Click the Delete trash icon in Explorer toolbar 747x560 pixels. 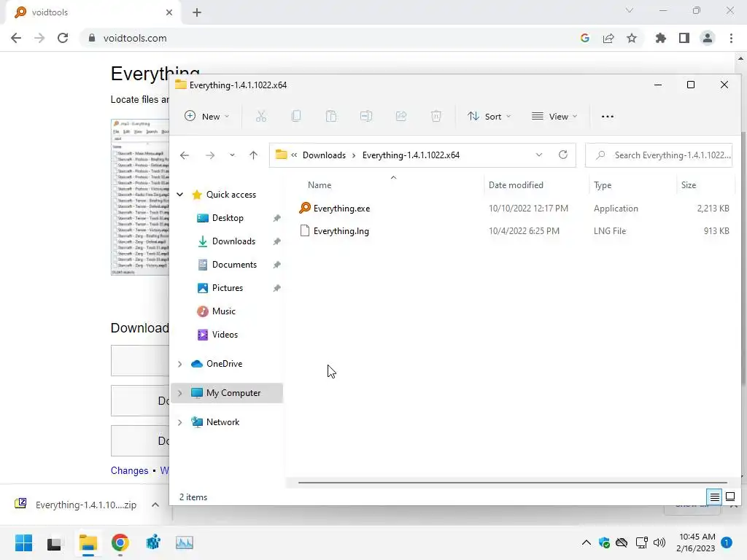436,116
